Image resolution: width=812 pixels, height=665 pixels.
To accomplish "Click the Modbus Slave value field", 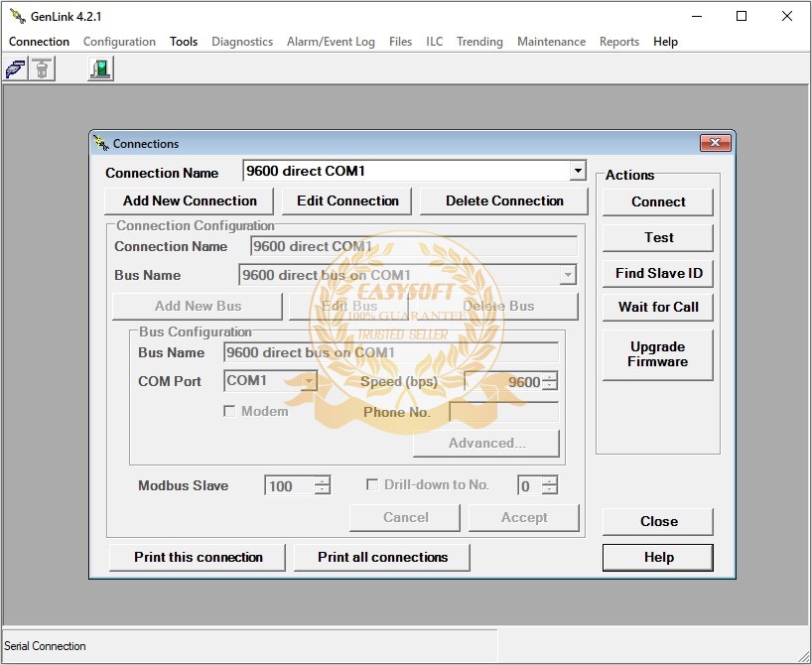I will (x=290, y=485).
